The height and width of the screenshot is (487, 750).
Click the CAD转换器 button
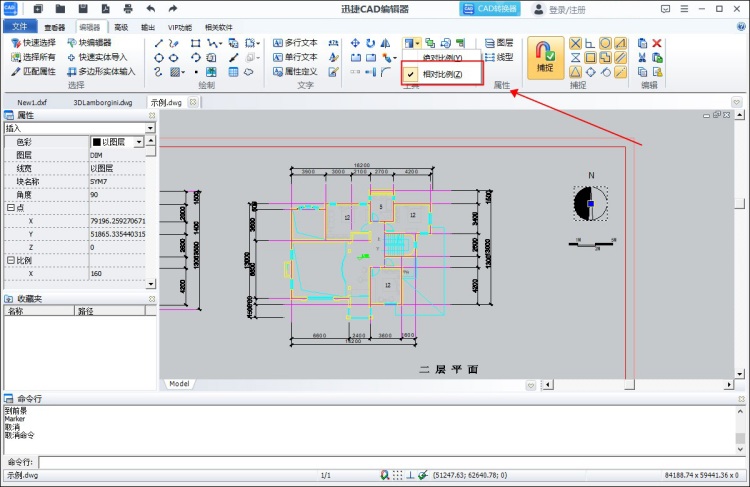click(x=490, y=9)
